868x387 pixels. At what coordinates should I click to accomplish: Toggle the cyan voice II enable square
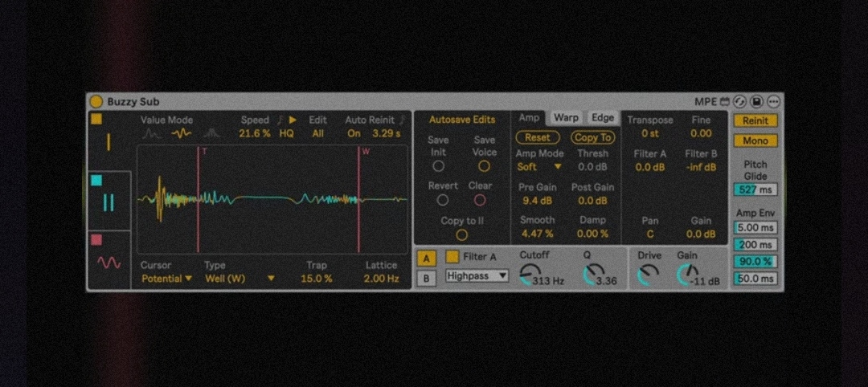(97, 180)
